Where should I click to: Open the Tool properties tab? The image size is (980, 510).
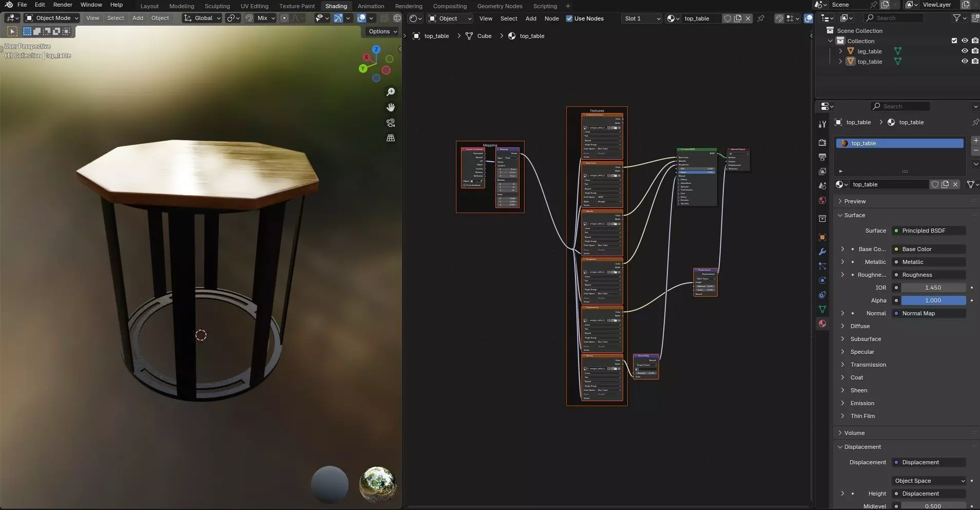click(x=822, y=124)
